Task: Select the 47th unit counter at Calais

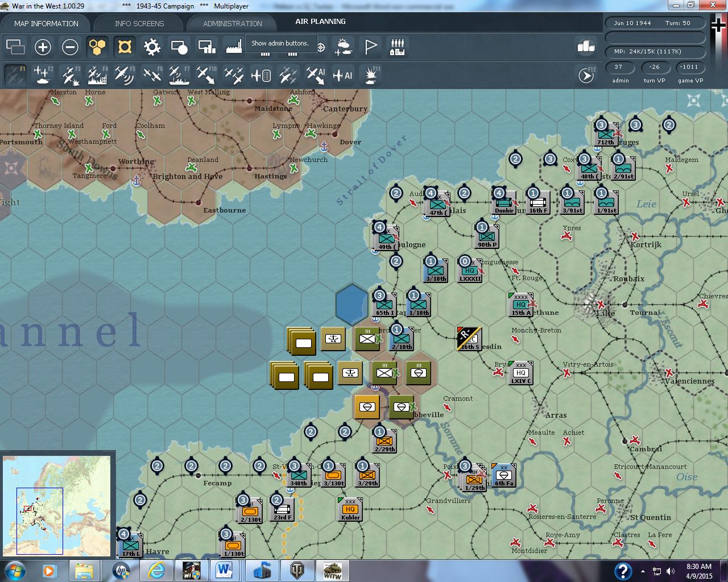Action: click(437, 205)
